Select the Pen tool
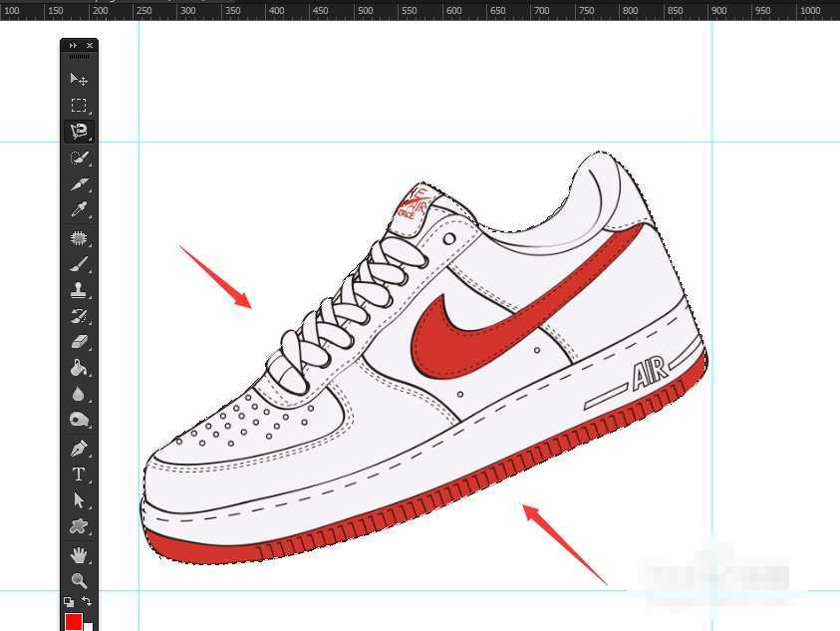840x631 pixels. [x=79, y=448]
